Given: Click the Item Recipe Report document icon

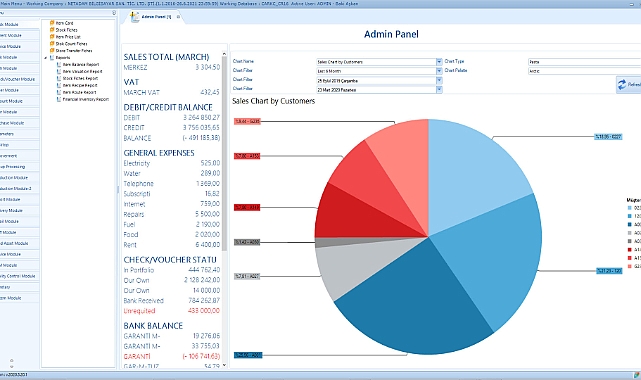Looking at the screenshot, I should pos(59,85).
